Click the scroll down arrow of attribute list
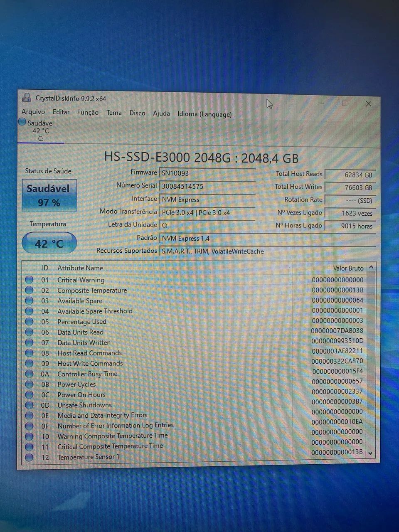 click(x=371, y=453)
